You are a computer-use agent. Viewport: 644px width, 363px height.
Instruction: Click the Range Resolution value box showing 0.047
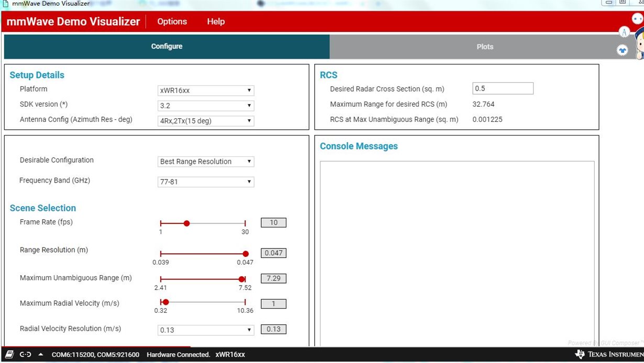click(273, 253)
